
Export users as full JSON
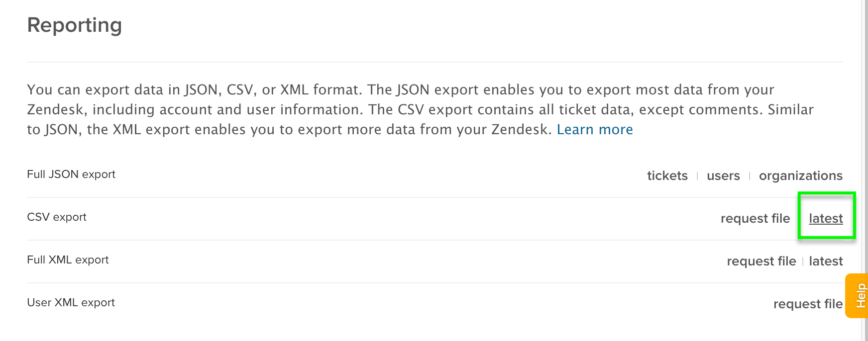(x=723, y=176)
